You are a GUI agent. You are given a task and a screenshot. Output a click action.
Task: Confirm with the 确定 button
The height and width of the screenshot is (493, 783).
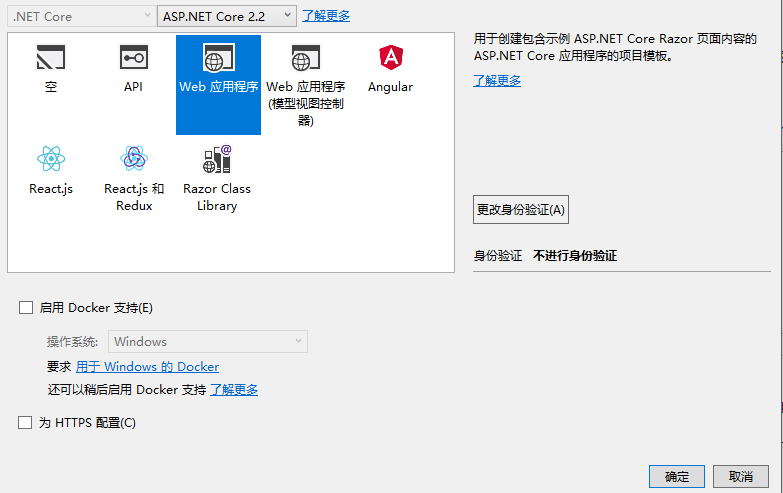[x=677, y=477]
